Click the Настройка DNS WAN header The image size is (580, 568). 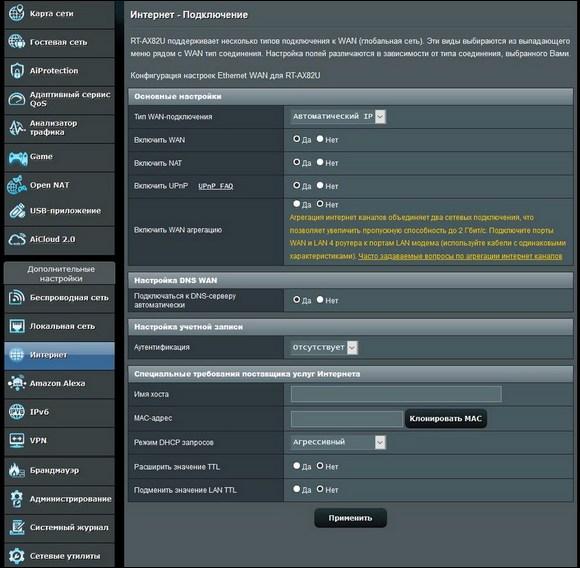350,280
